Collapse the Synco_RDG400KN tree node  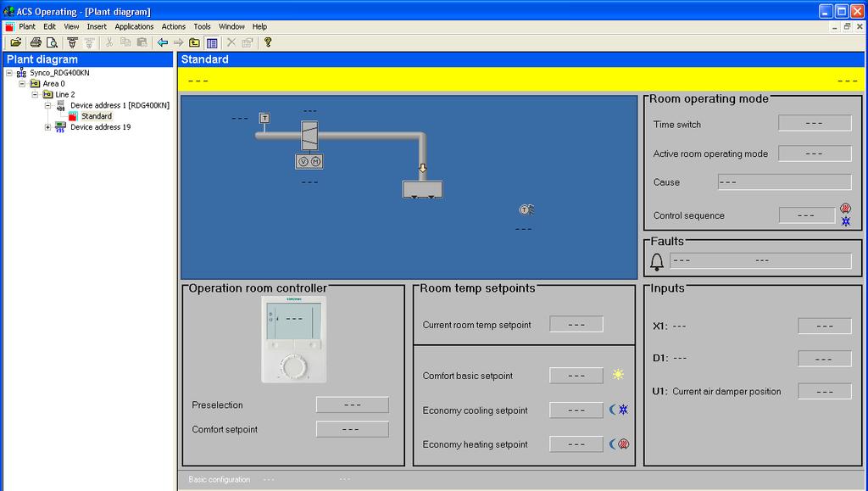9,73
